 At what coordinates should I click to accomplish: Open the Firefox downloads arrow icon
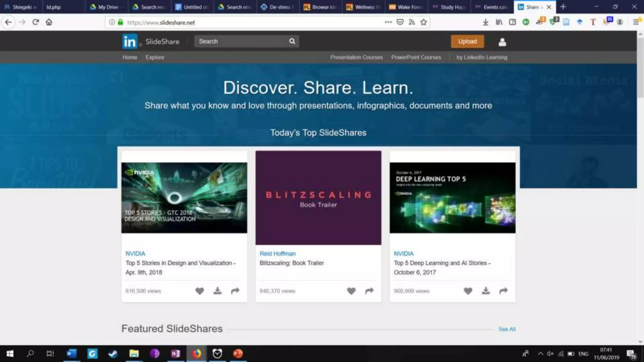[486, 22]
